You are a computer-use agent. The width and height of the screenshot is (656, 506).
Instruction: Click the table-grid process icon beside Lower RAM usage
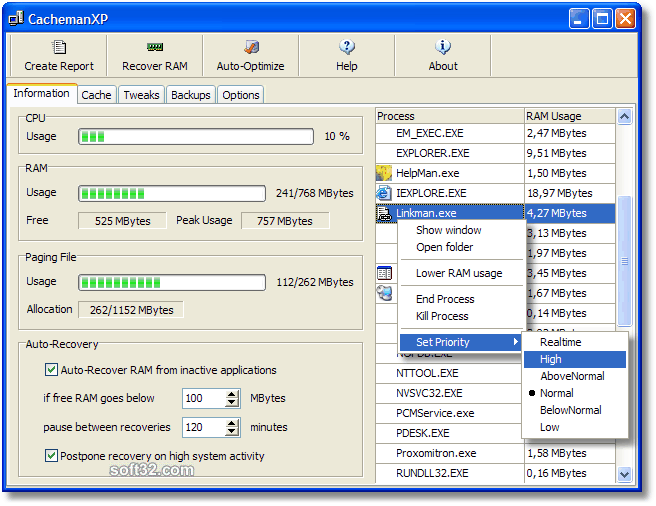click(384, 273)
